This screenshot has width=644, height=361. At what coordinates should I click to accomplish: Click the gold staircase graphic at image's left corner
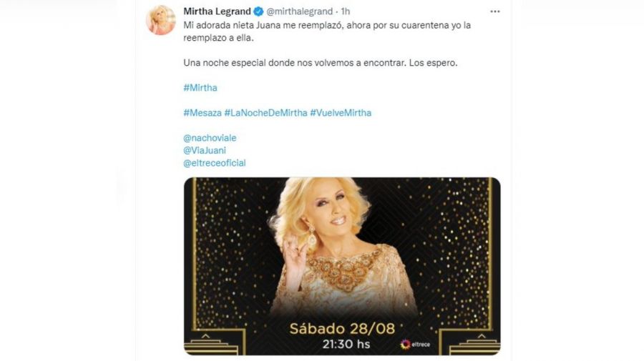[x=214, y=342]
